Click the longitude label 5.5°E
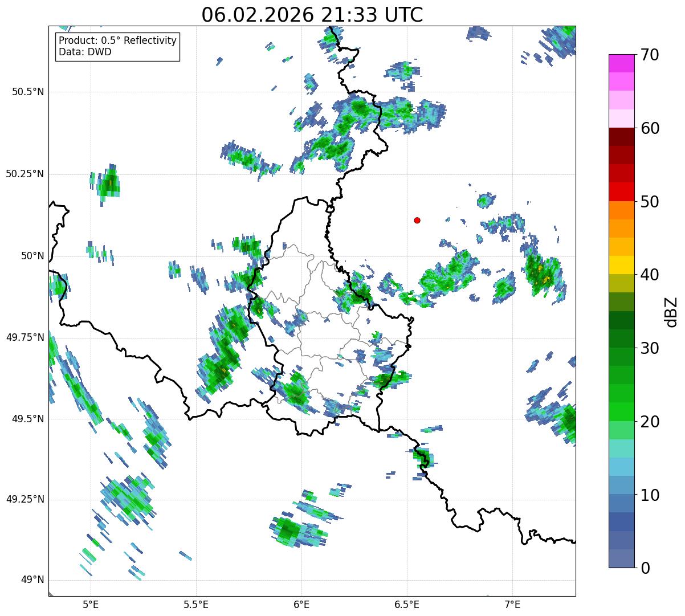 point(196,604)
